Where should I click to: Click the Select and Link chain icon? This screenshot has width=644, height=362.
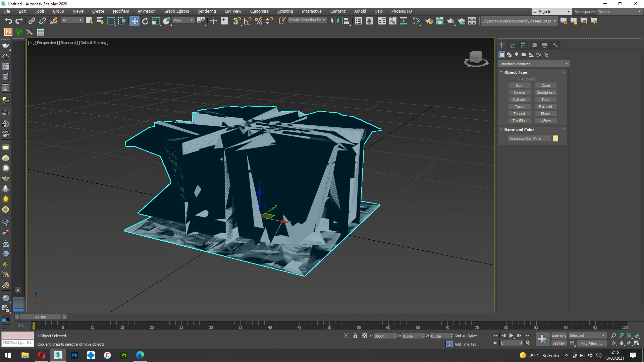(32, 21)
